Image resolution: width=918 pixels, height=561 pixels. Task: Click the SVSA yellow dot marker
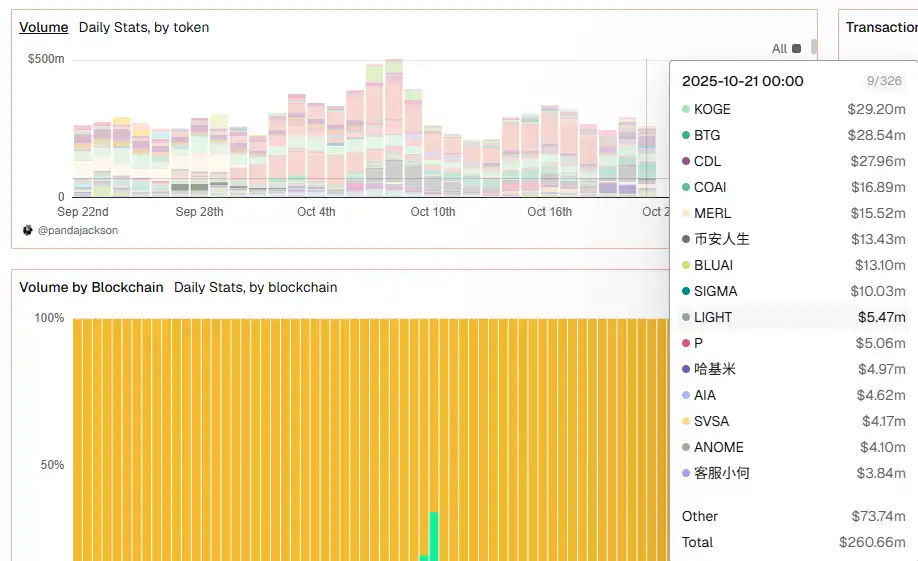click(x=686, y=421)
